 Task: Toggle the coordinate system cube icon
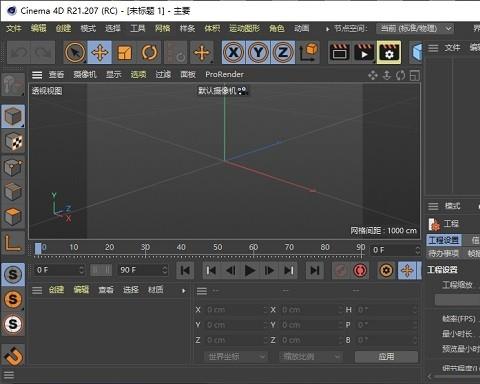coord(308,52)
